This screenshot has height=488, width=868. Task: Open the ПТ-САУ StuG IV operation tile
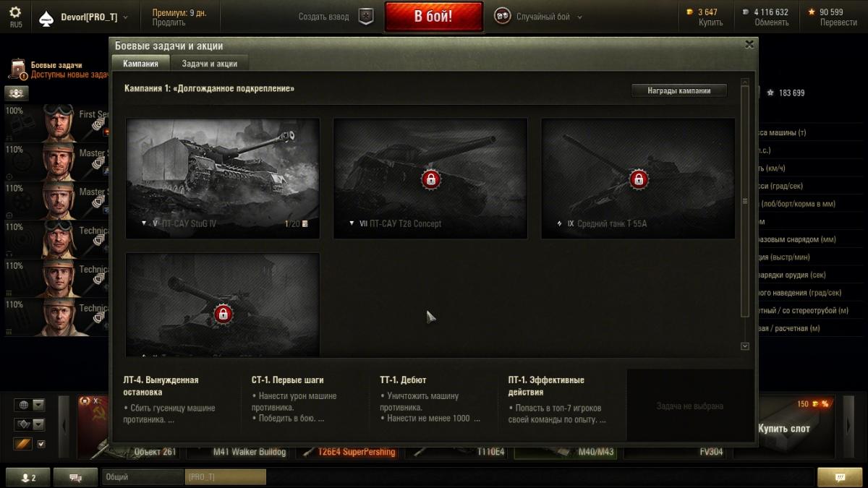point(223,178)
